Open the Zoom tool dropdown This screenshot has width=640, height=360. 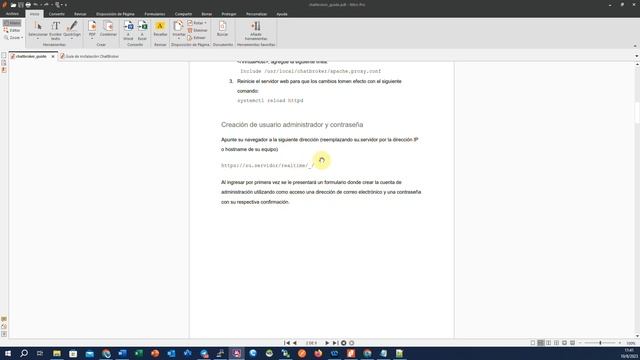13,38
